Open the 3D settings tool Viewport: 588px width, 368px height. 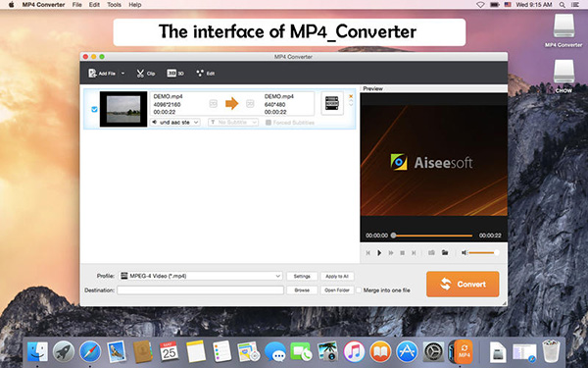coord(175,74)
